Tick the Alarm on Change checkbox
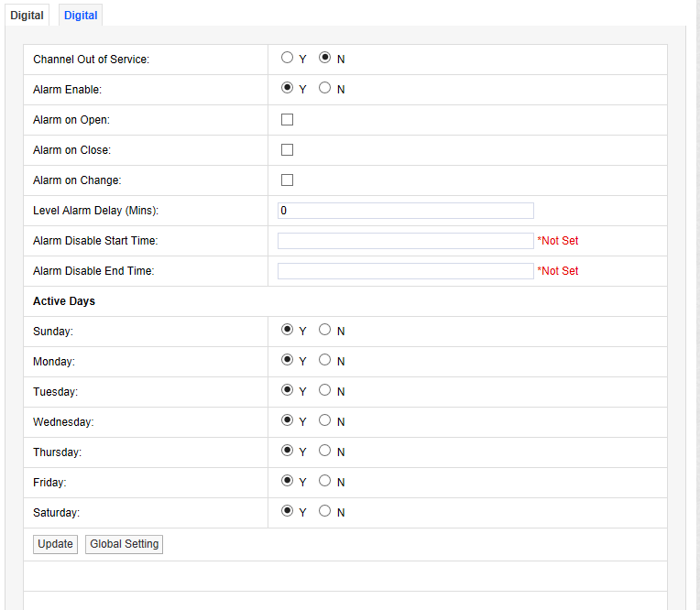Image resolution: width=700 pixels, height=610 pixels. [288, 180]
